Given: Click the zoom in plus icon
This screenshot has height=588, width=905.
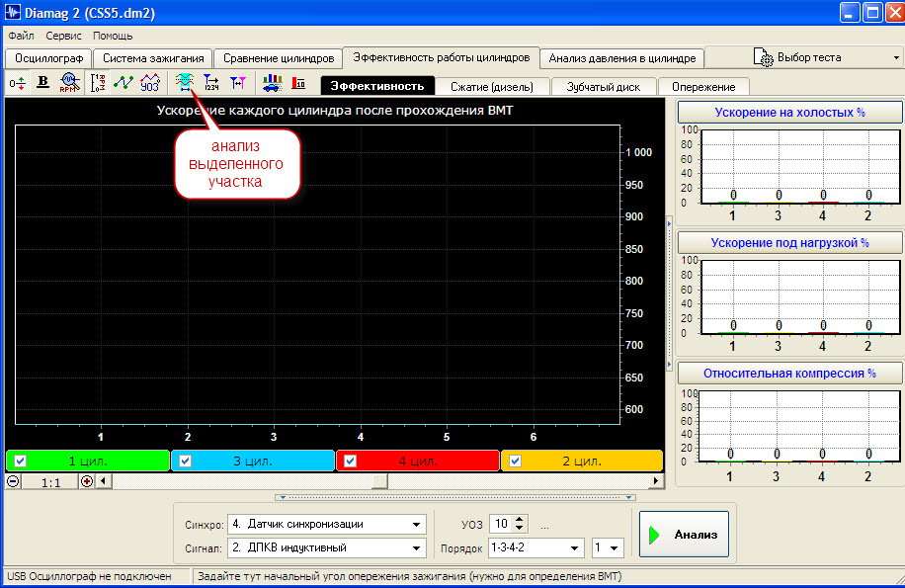Looking at the screenshot, I should click(87, 481).
